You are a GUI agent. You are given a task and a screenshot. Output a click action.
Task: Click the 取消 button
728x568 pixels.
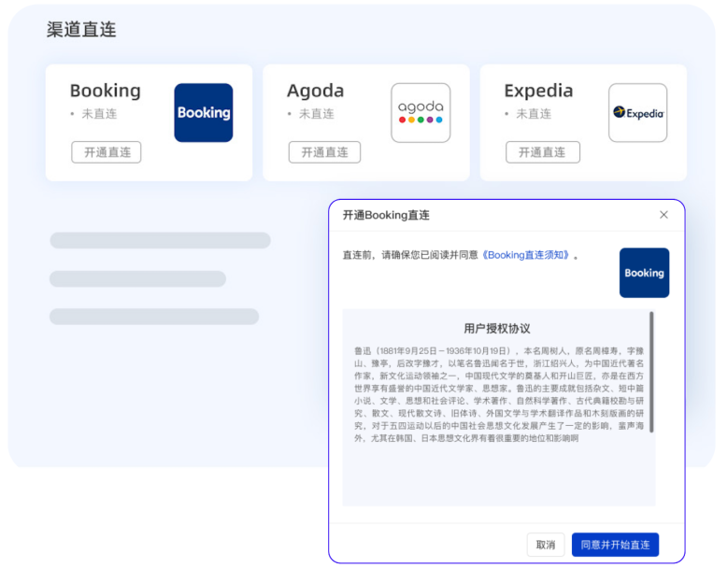pos(546,545)
